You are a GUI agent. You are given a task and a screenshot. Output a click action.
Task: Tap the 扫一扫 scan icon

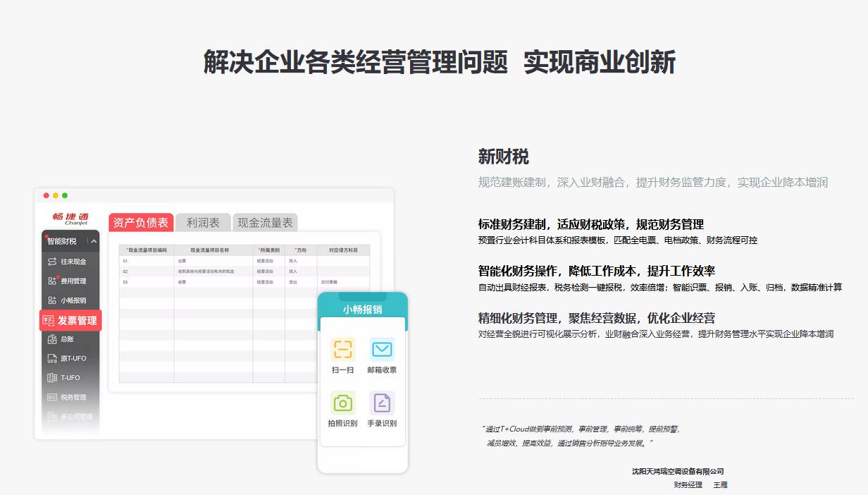click(342, 350)
